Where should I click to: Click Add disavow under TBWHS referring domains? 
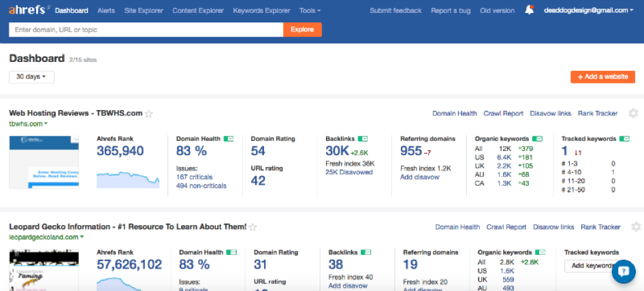tap(420, 177)
